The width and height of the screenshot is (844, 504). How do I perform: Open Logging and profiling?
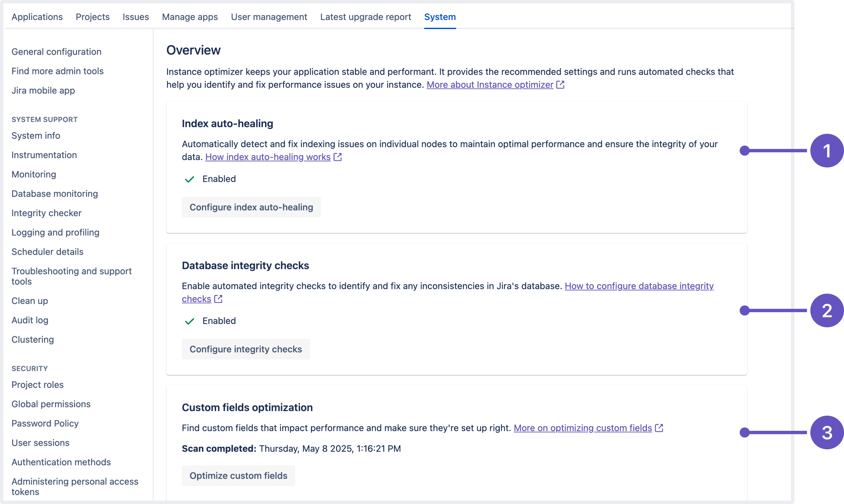55,232
